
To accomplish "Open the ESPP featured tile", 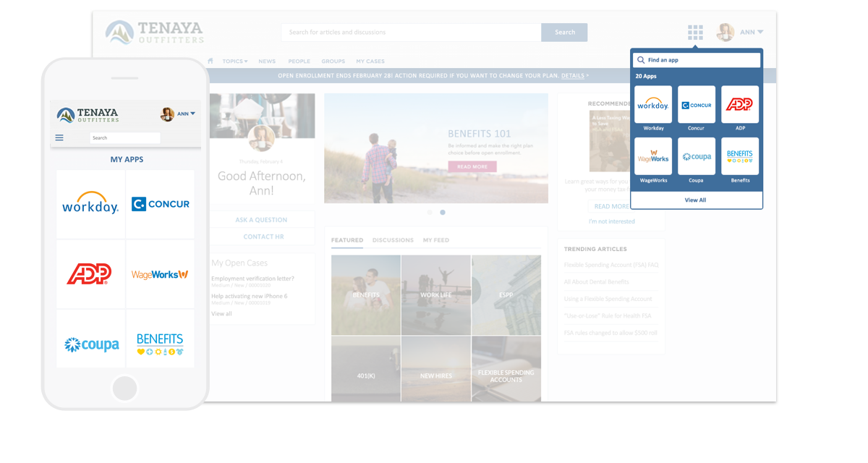I will [506, 295].
